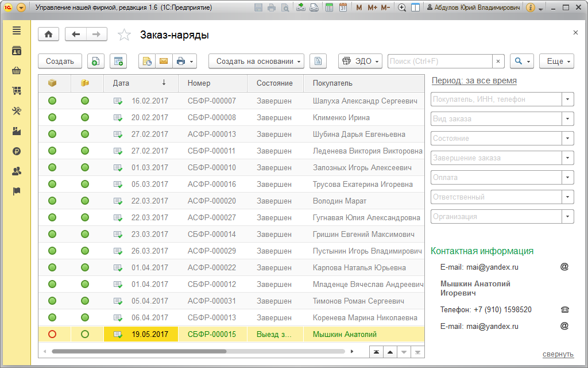Open the Money ruble icon in sidebar
The width and height of the screenshot is (588, 368).
(x=17, y=151)
